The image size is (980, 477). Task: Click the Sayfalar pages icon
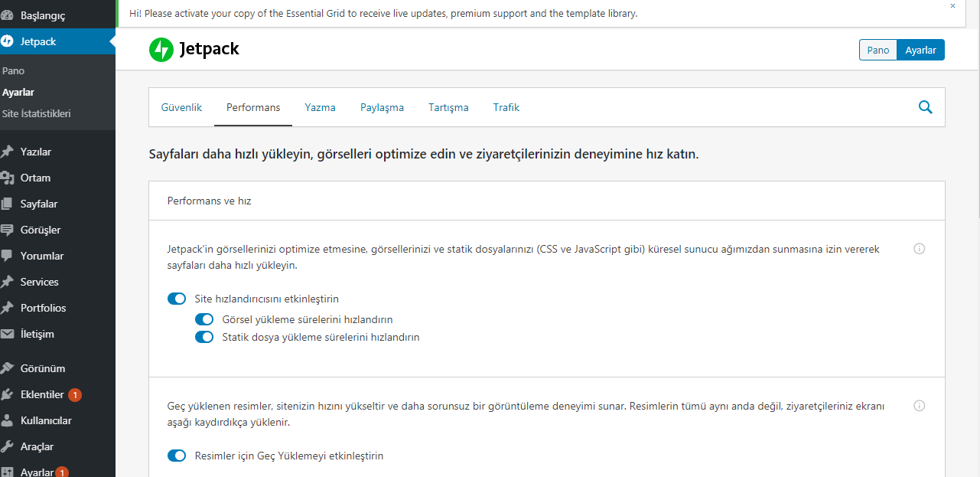point(8,204)
